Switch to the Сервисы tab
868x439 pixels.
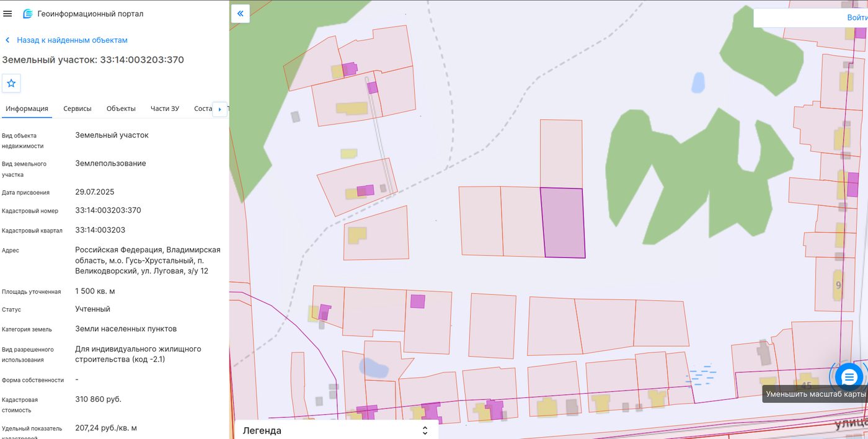click(77, 109)
